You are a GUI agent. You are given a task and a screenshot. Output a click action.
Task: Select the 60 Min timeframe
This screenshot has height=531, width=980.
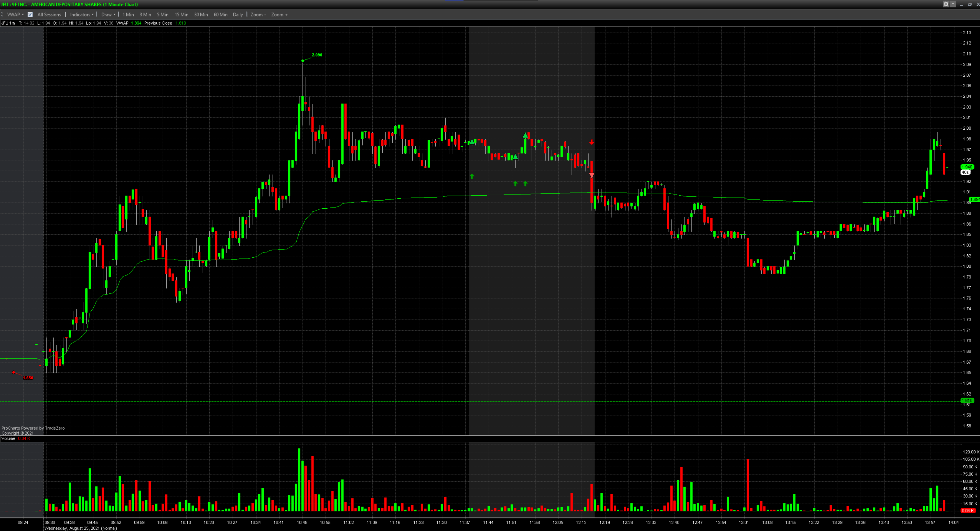220,14
